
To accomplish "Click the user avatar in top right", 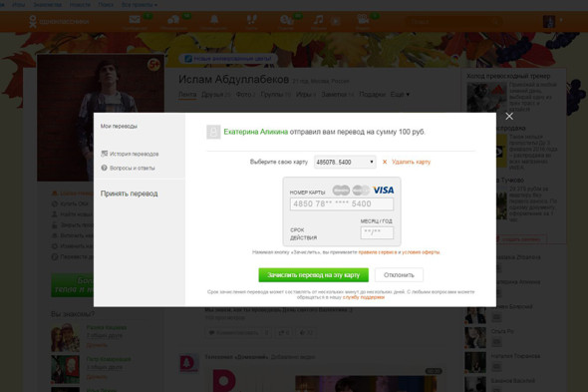I will (549, 21).
